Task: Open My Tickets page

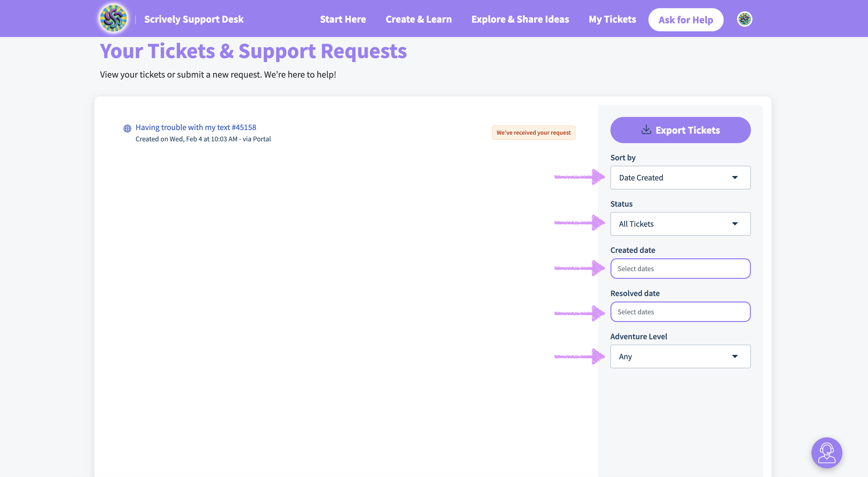Action: (612, 19)
